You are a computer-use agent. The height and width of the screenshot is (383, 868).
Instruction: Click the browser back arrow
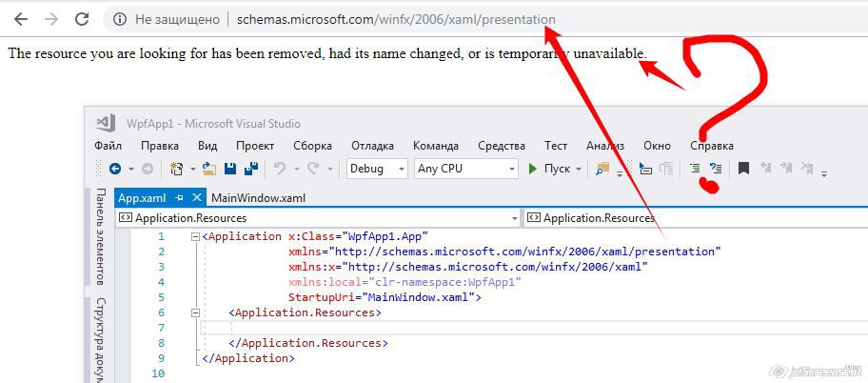coord(21,19)
